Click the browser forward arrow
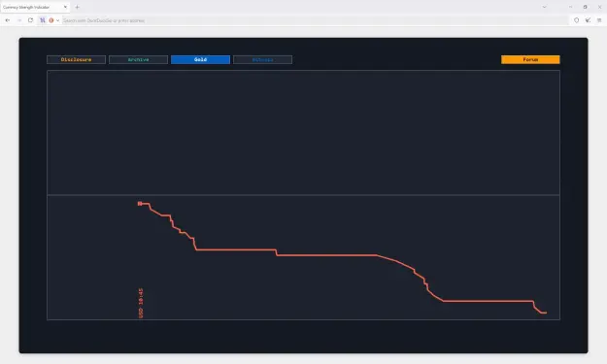 tap(19, 20)
